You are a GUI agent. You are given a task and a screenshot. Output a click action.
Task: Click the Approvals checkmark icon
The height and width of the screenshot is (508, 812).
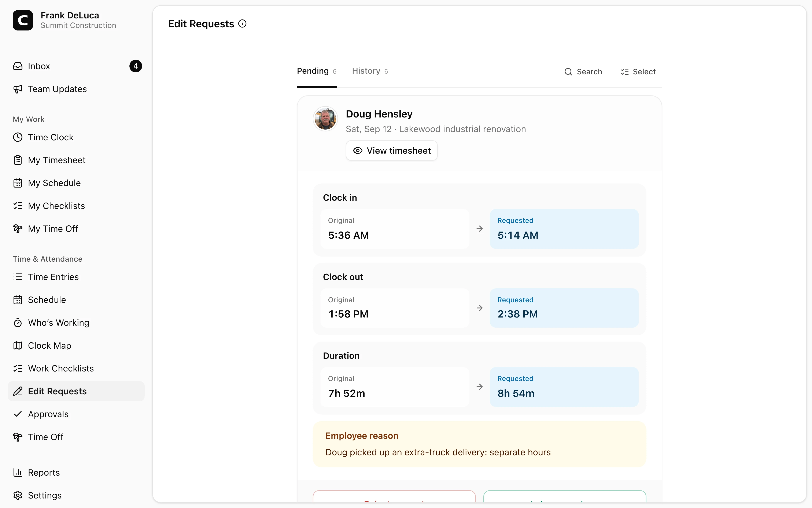(18, 414)
